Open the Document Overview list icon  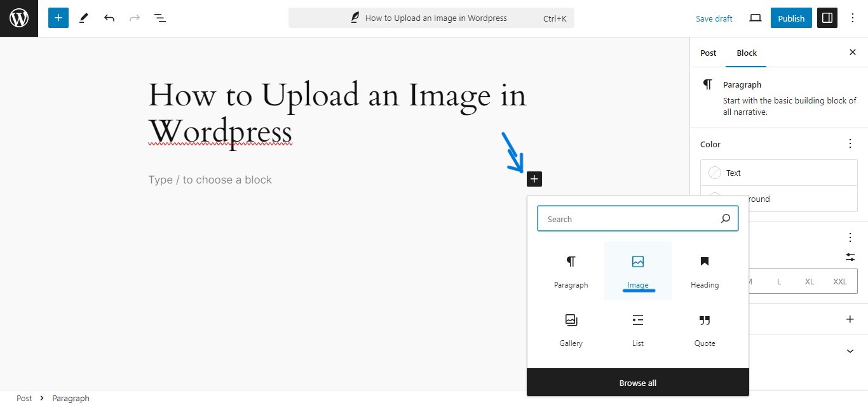pyautogui.click(x=160, y=18)
